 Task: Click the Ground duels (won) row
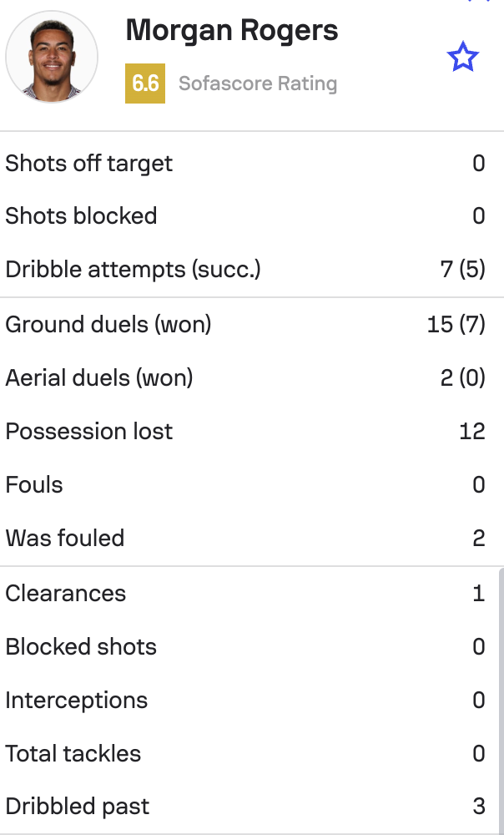point(252,325)
